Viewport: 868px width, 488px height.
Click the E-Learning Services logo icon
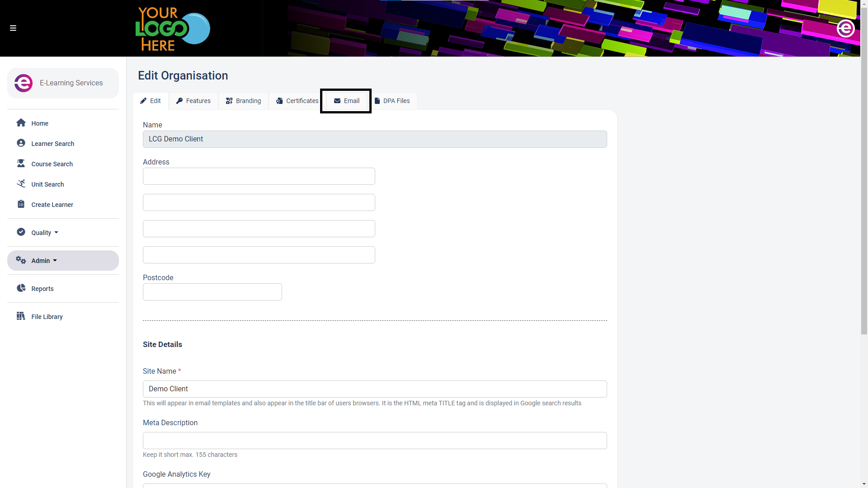[24, 83]
